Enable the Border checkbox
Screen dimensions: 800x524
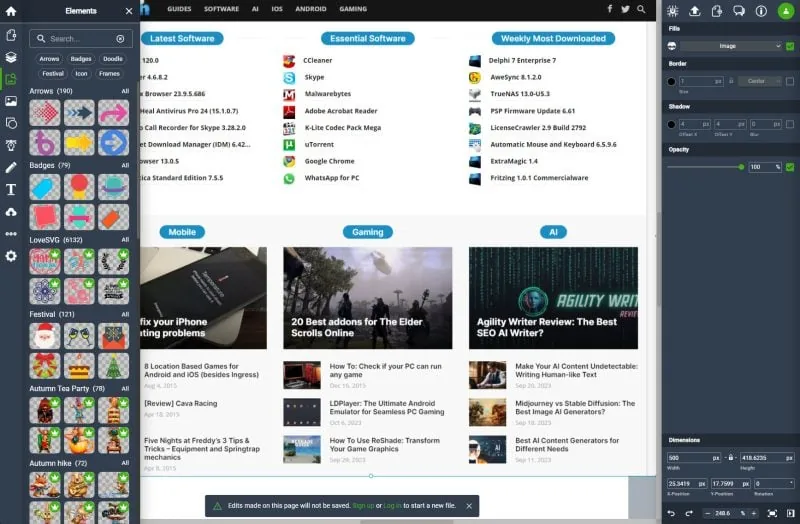point(790,81)
